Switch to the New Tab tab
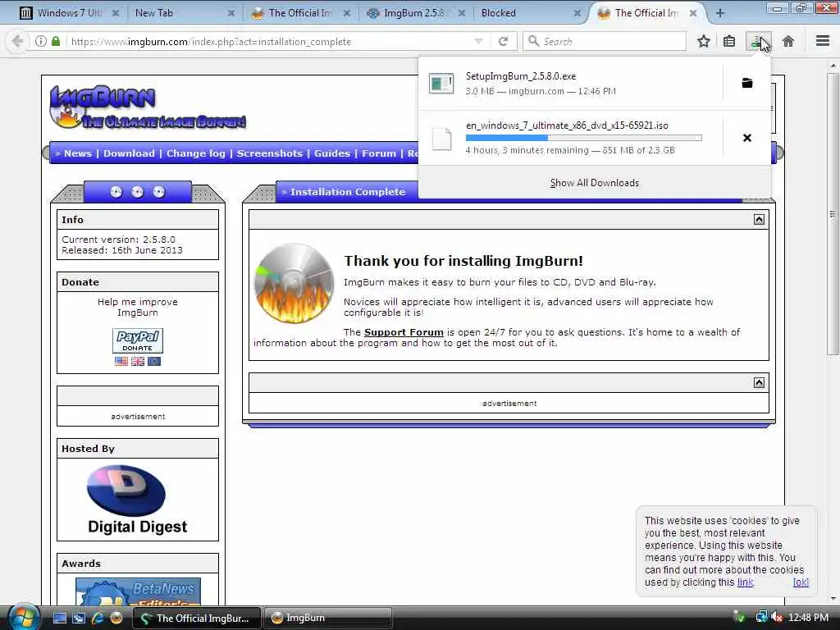Screen dimensions: 840x630 185,13
